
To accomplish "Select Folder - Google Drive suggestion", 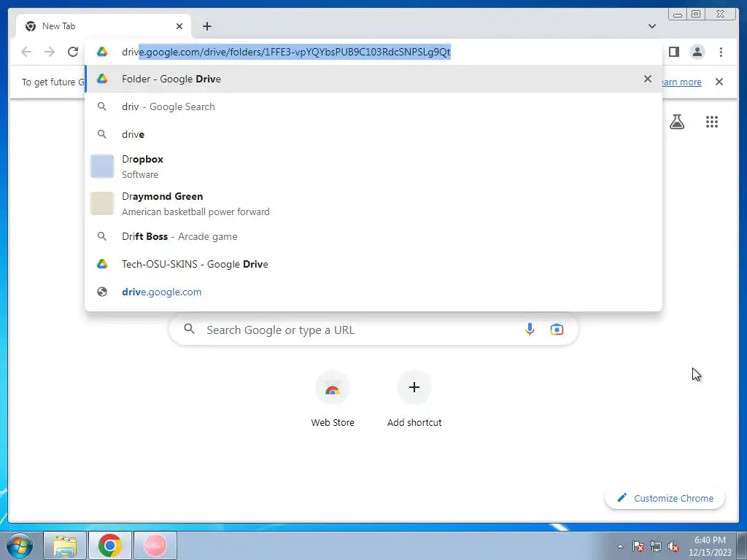I will [373, 79].
